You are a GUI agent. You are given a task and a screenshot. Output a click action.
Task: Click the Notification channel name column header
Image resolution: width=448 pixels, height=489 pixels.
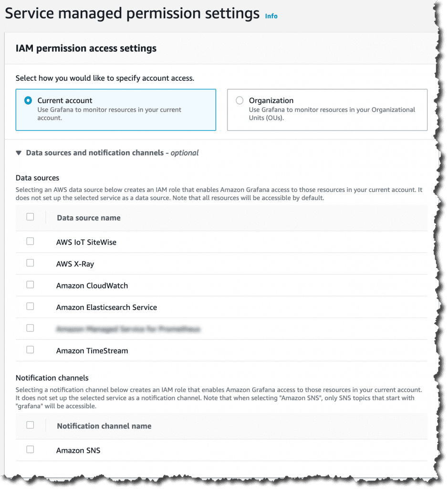point(104,426)
